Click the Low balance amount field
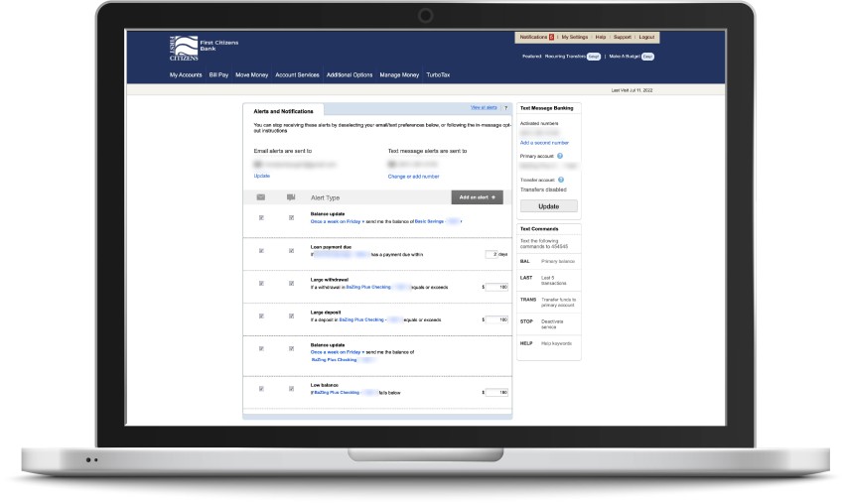 click(496, 393)
